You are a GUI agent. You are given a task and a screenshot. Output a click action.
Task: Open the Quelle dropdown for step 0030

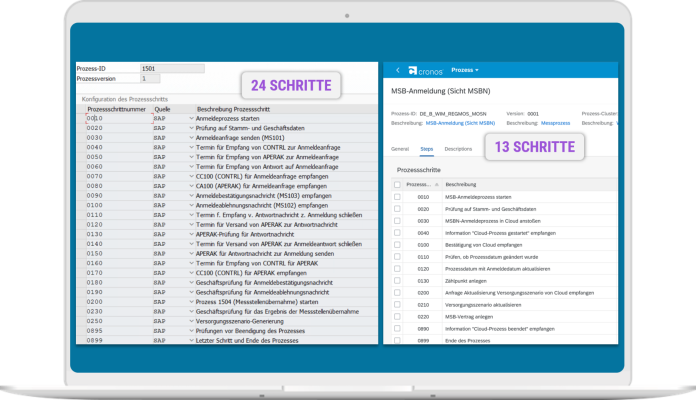(191, 138)
